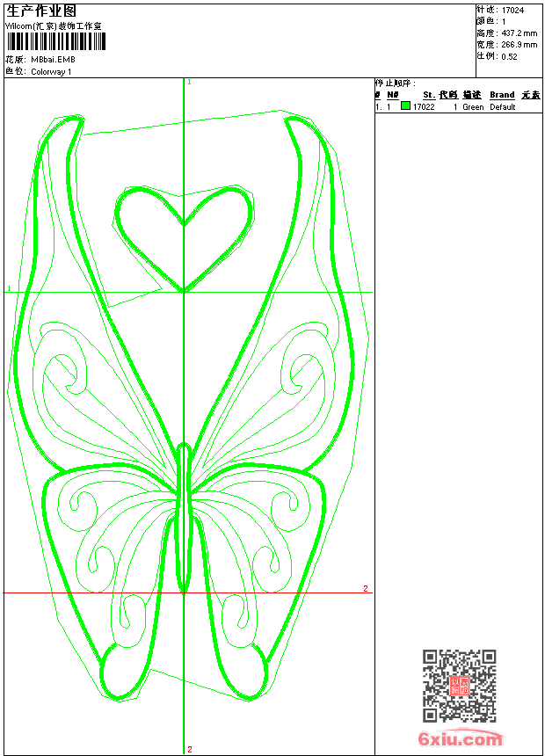
Task: Click the QR code image
Action: pos(459,686)
